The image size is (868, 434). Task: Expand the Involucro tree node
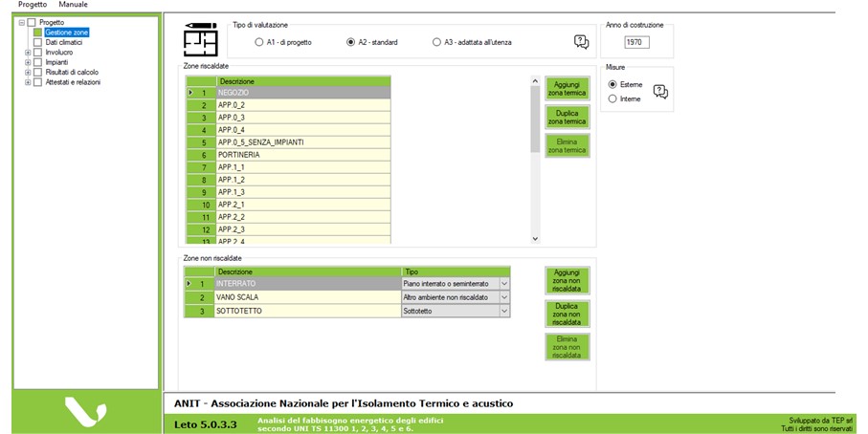28,53
